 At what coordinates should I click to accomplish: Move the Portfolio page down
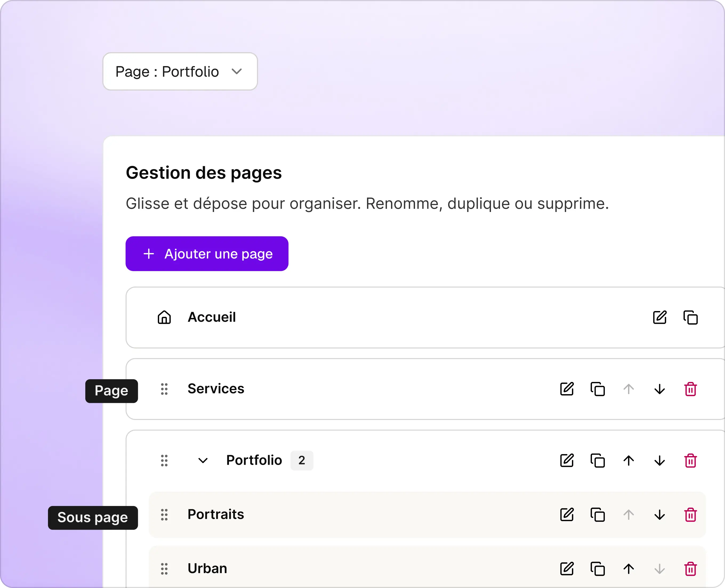(659, 461)
